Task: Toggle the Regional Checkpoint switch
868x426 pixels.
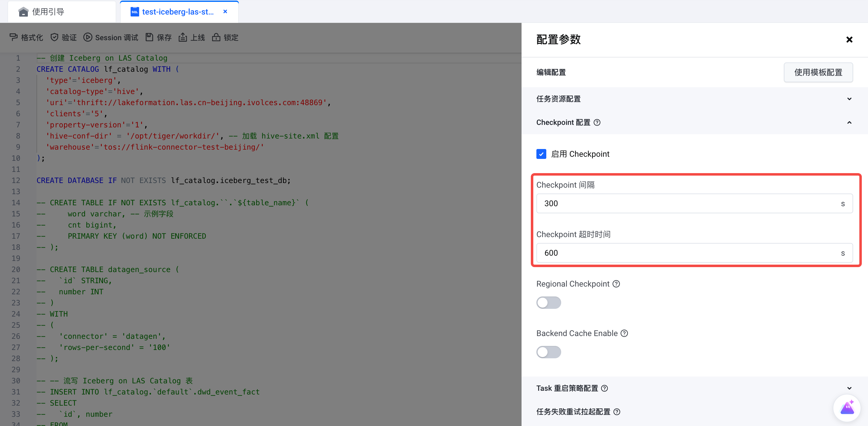Action: point(548,302)
